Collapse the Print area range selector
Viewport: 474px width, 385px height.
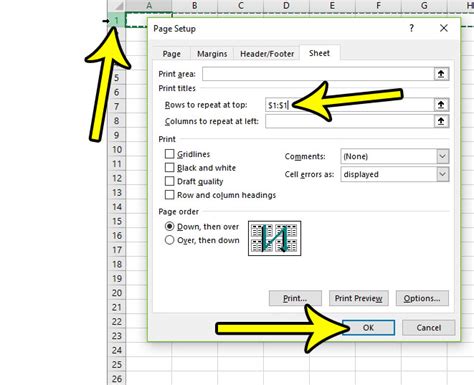pyautogui.click(x=441, y=74)
